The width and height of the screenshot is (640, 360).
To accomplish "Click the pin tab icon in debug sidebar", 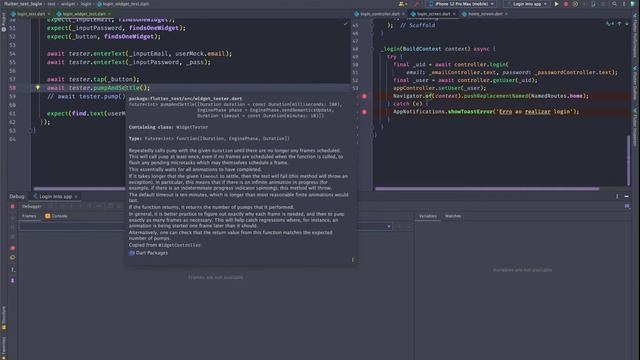I will (x=13, y=280).
